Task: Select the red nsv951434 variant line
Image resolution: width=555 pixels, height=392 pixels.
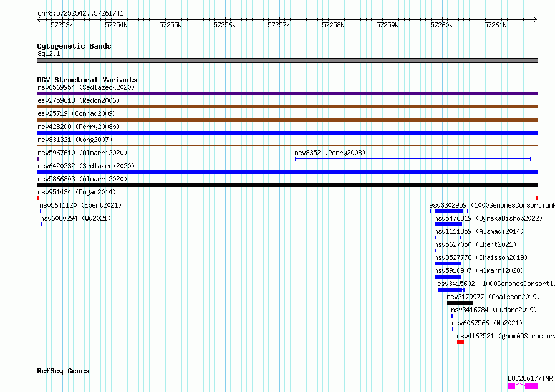Action: [287, 198]
